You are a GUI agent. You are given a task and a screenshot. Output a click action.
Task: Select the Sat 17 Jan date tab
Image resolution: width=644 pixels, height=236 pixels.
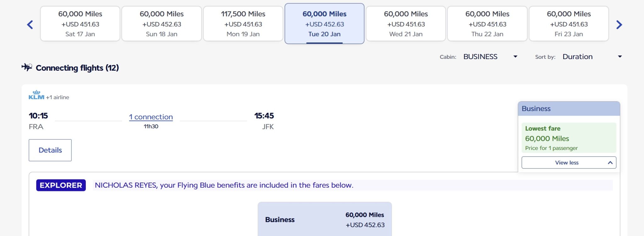click(80, 24)
